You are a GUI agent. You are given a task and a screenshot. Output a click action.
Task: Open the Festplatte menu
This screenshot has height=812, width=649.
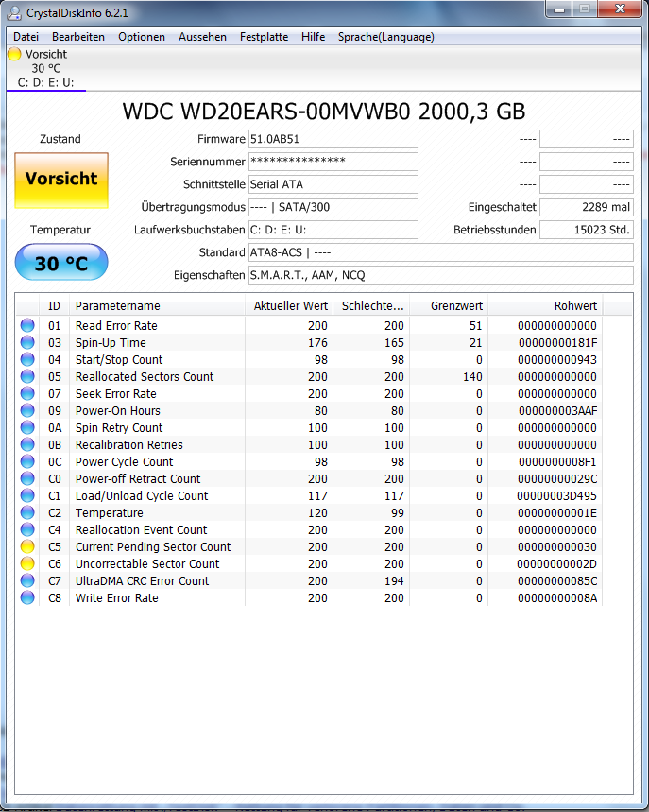264,37
